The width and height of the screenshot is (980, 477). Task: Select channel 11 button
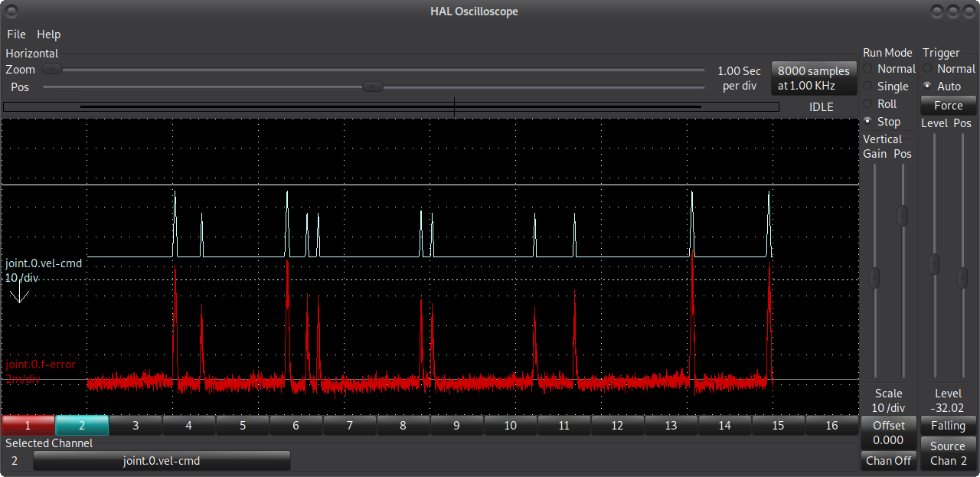[x=564, y=425]
